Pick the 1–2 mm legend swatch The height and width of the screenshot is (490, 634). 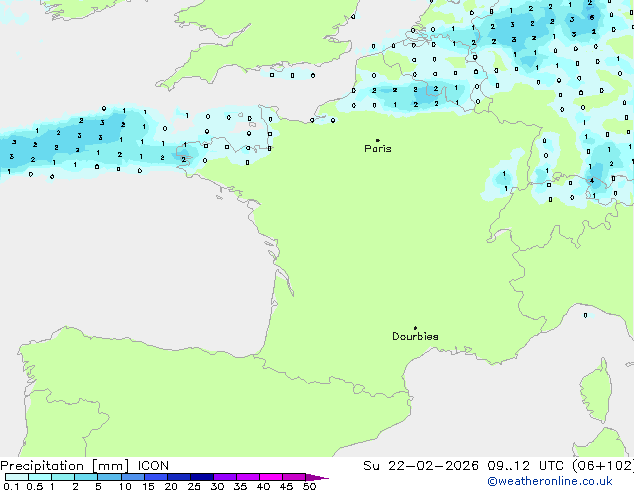click(x=63, y=477)
